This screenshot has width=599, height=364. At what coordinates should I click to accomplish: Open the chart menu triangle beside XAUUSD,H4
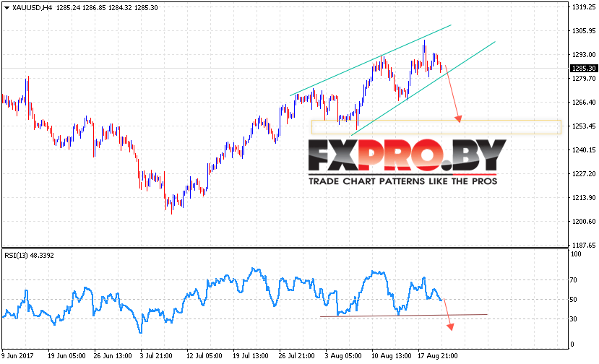point(7,8)
